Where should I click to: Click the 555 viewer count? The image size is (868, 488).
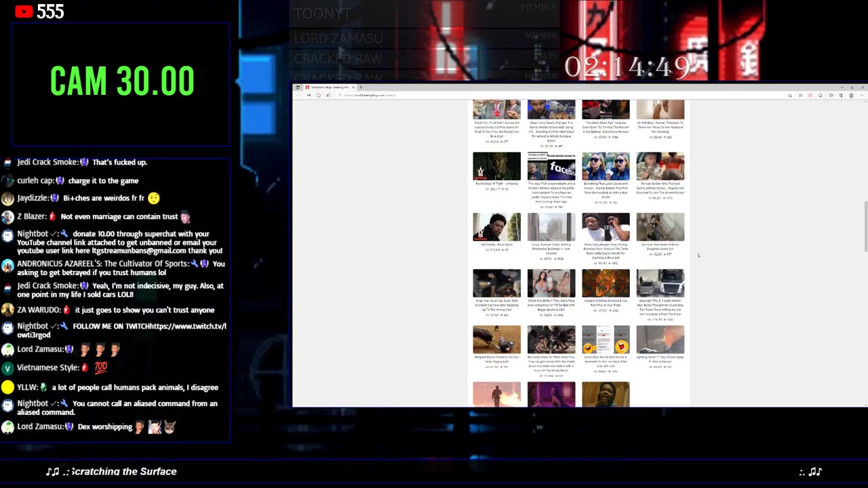click(x=50, y=12)
